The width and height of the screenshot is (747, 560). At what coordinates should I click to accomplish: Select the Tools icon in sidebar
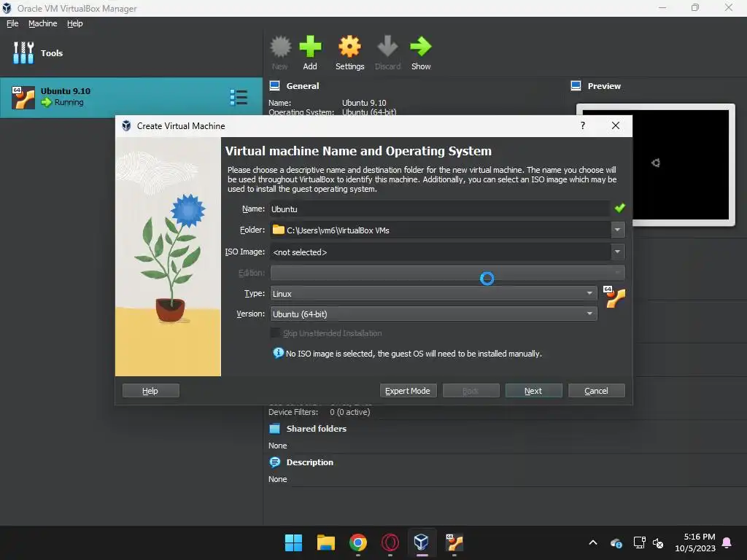pyautogui.click(x=23, y=52)
